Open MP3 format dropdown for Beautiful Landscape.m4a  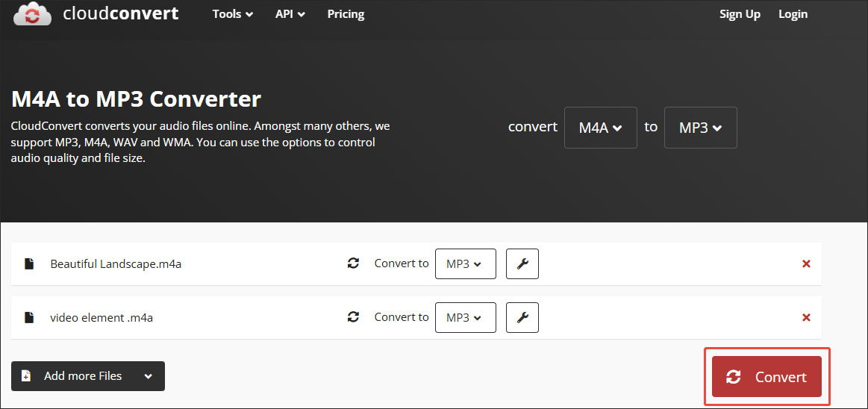(x=466, y=264)
